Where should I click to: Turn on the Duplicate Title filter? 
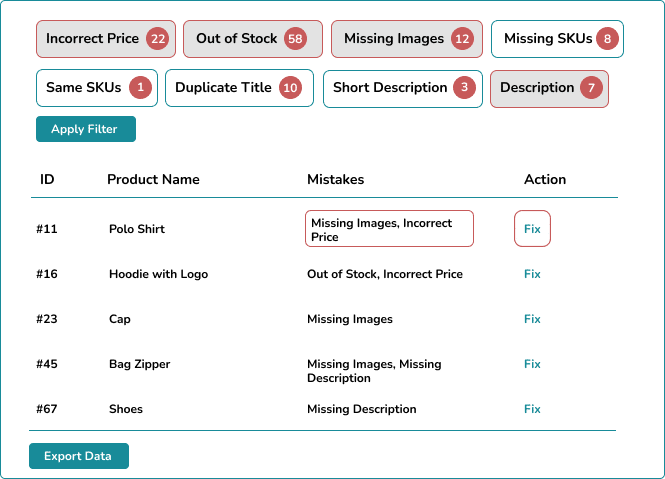click(239, 88)
